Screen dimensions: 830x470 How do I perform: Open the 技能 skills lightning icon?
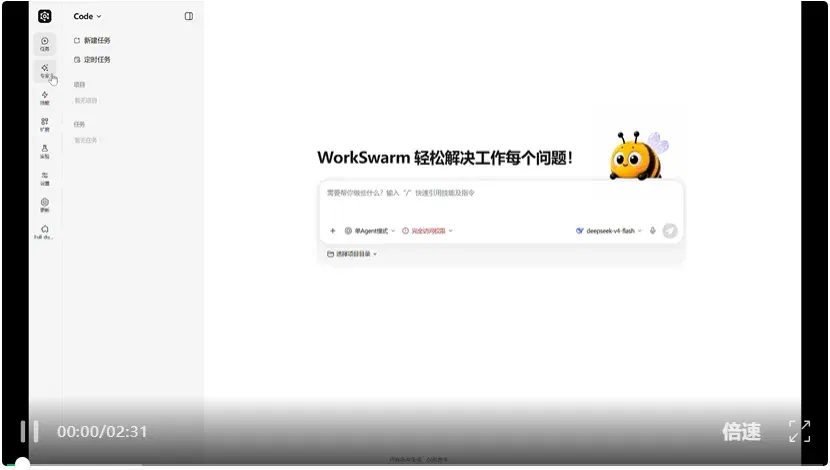coord(45,98)
